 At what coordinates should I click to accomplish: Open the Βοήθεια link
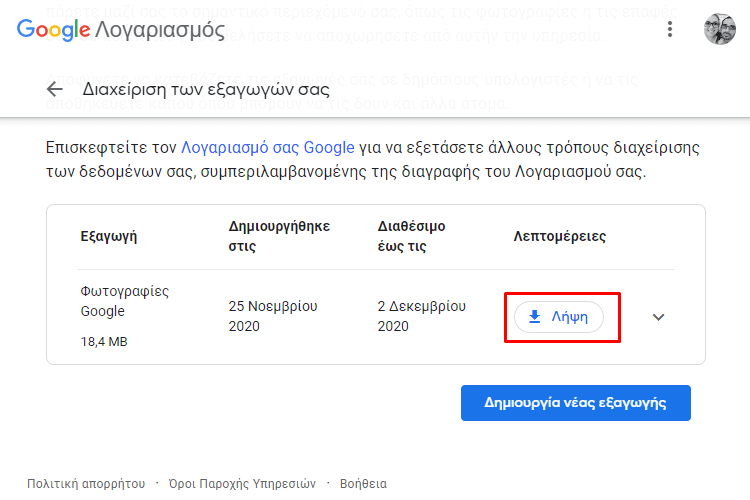point(363,484)
